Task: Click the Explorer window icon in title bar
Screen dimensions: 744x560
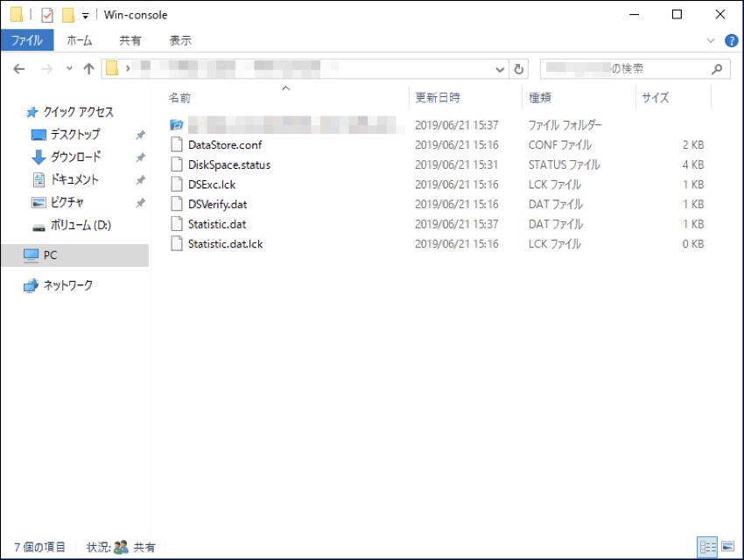Action: pyautogui.click(x=16, y=15)
